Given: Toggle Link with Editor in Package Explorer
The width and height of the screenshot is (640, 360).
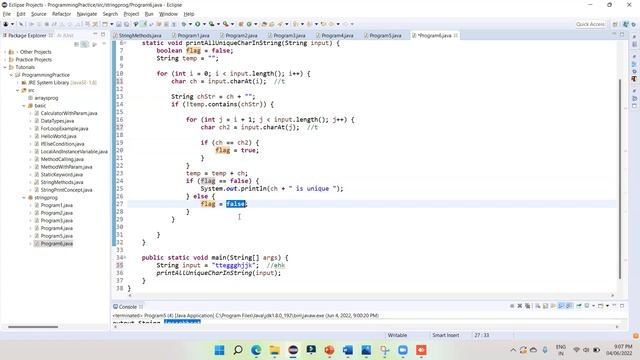Looking at the screenshot, I should pyautogui.click(x=85, y=44).
